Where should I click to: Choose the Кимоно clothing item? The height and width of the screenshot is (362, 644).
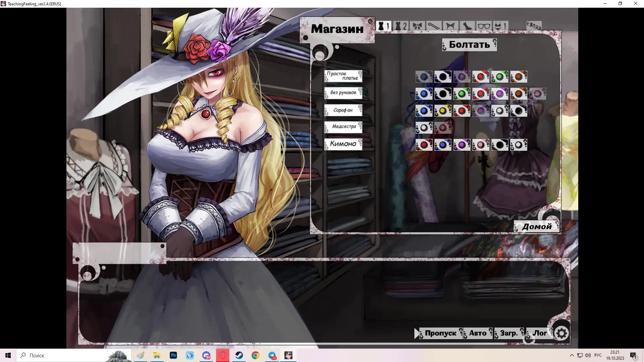tap(343, 144)
